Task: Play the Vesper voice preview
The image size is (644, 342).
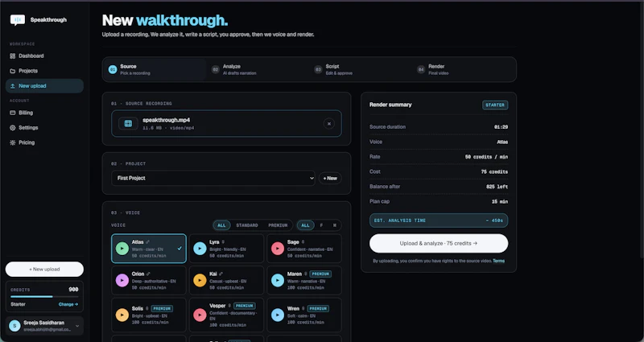Action: coord(200,315)
